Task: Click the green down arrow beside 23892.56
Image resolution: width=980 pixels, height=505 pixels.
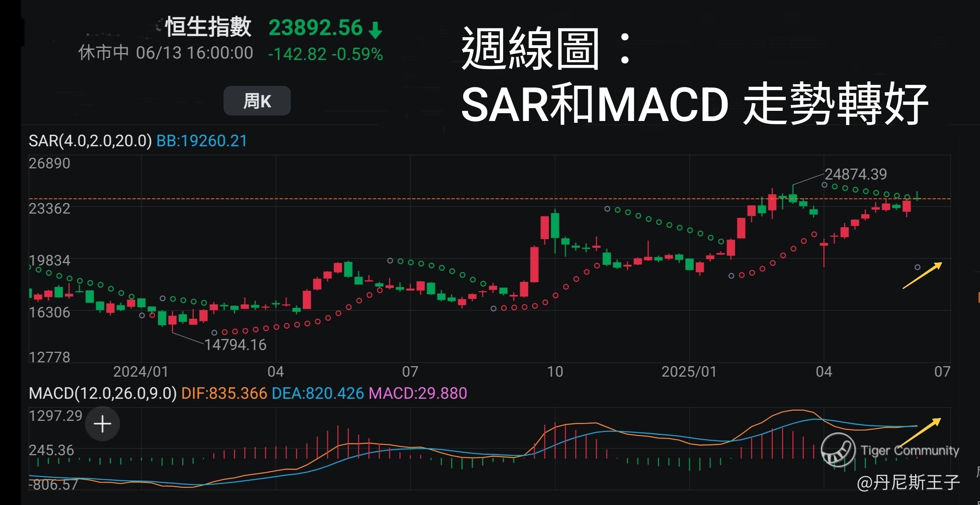Action: coord(375,30)
